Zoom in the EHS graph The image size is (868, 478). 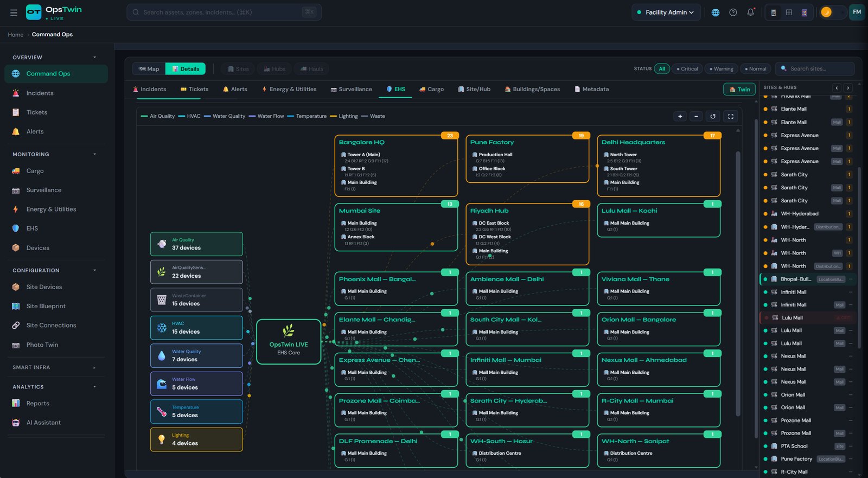click(x=680, y=116)
